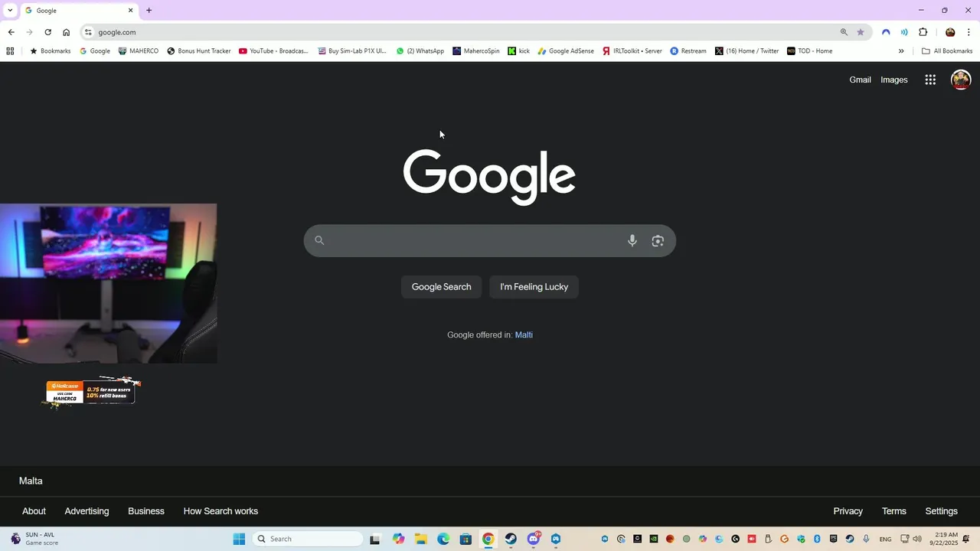Open the Bookmarks folder in bookmarks bar
The height and width of the screenshot is (551, 980).
(x=50, y=51)
